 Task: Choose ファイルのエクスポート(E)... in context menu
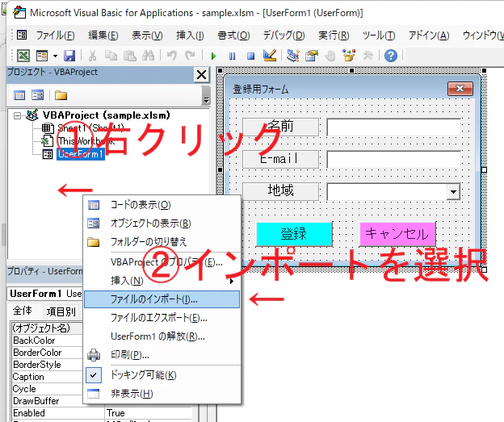point(162,318)
